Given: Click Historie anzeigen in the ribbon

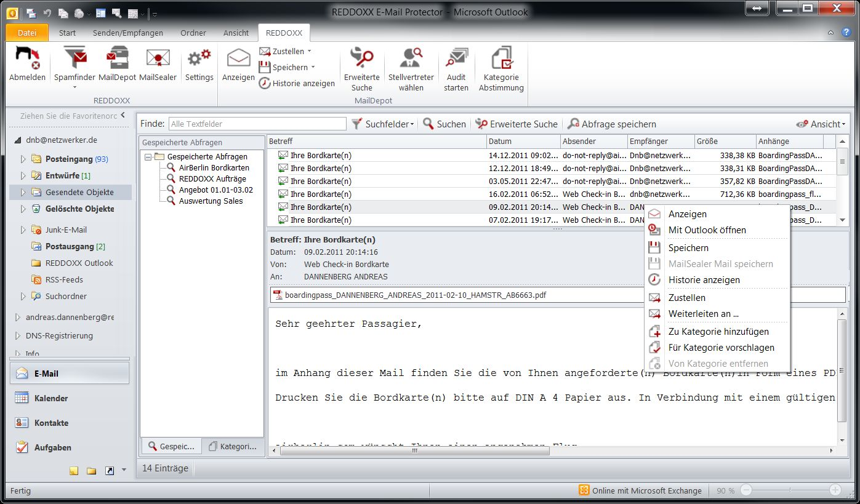Looking at the screenshot, I should click(297, 83).
